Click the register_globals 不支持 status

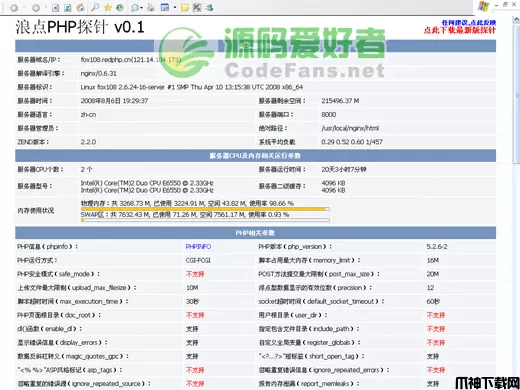pos(436,342)
